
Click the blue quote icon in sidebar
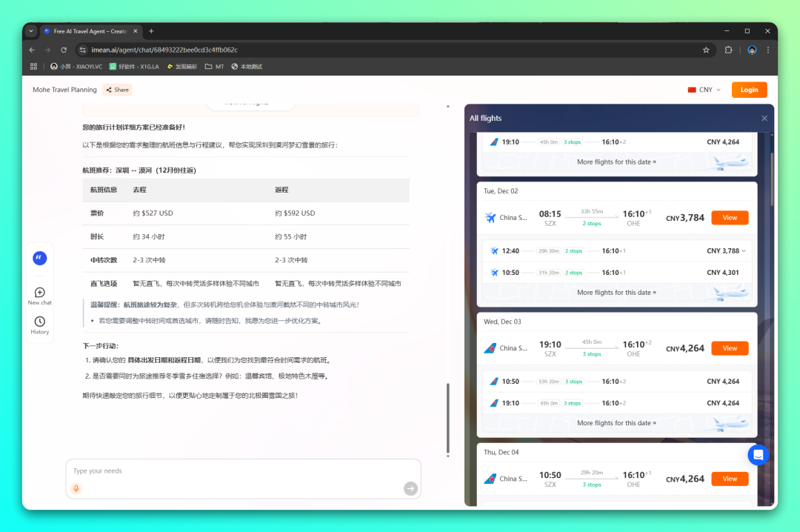[x=39, y=258]
